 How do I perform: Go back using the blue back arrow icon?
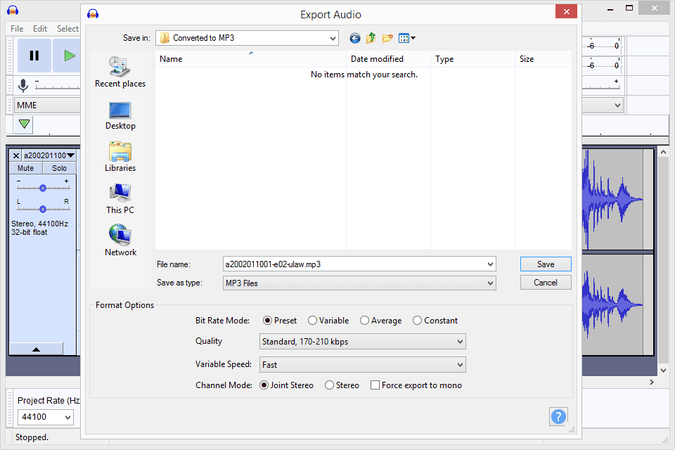(x=354, y=38)
